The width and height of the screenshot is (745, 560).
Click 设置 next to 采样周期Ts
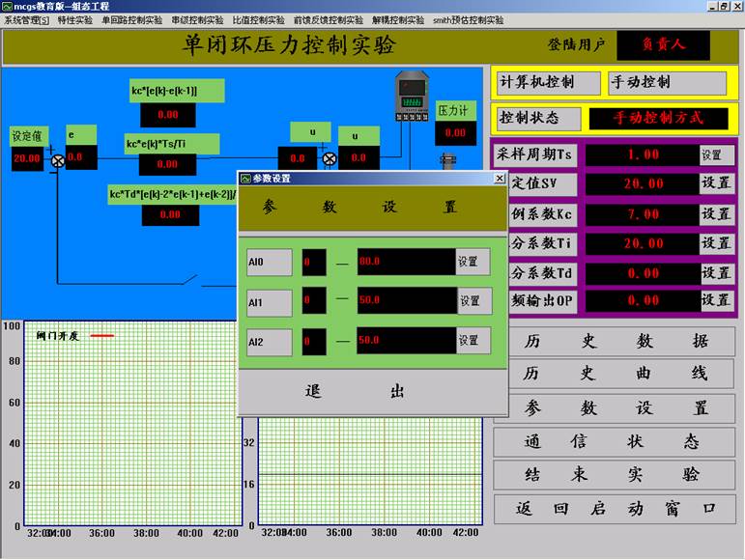click(x=713, y=154)
